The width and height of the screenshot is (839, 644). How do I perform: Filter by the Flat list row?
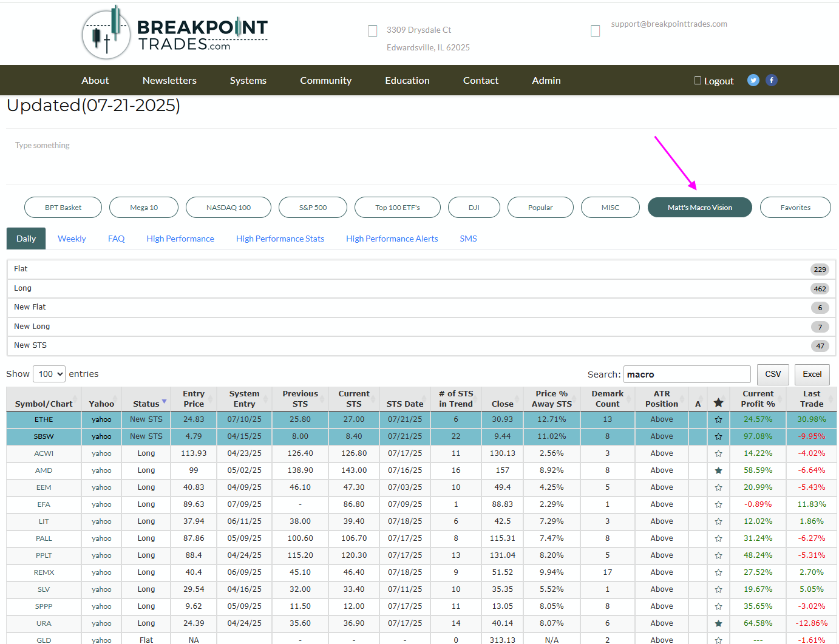pyautogui.click(x=421, y=269)
